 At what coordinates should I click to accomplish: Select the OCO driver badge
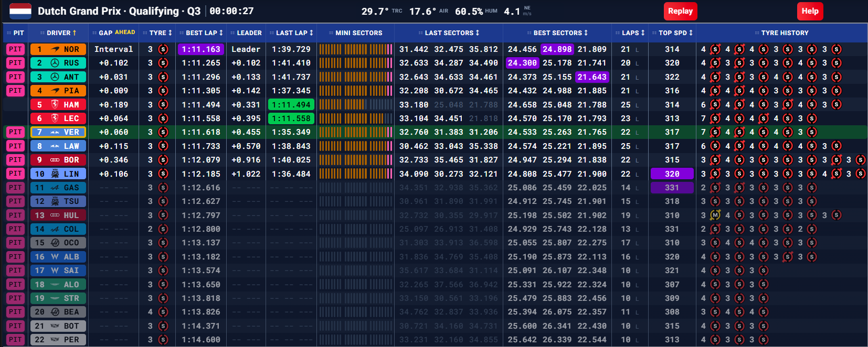point(58,243)
